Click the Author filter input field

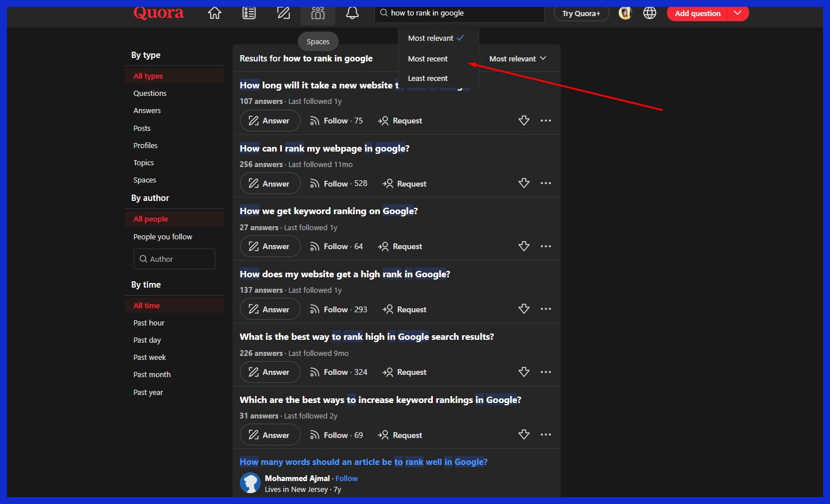click(x=174, y=259)
